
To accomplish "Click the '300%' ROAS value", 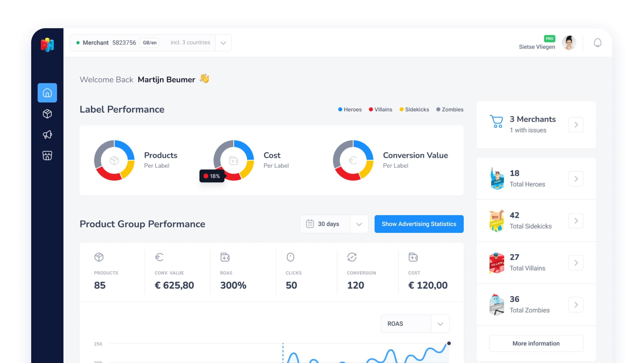I will [233, 285].
